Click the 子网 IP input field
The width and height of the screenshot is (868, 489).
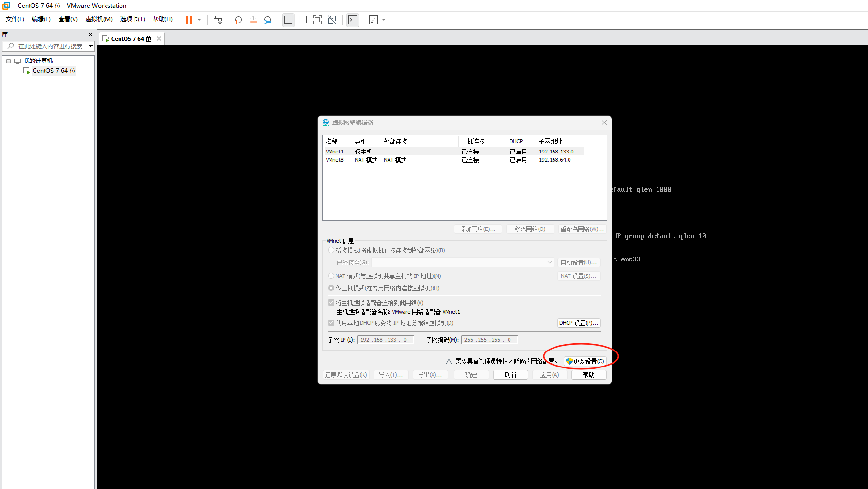click(386, 340)
